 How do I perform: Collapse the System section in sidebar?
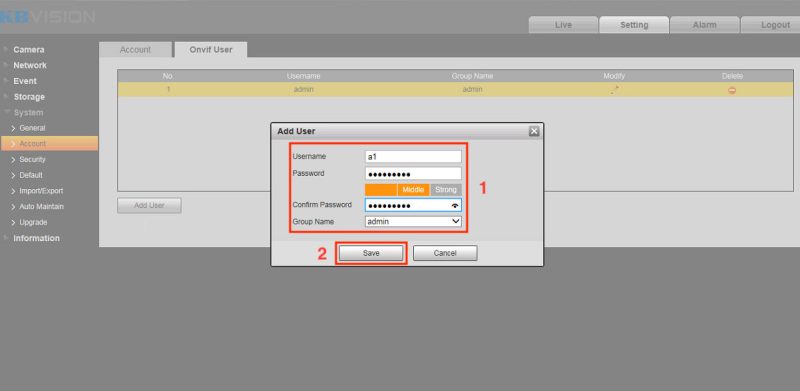pos(28,112)
